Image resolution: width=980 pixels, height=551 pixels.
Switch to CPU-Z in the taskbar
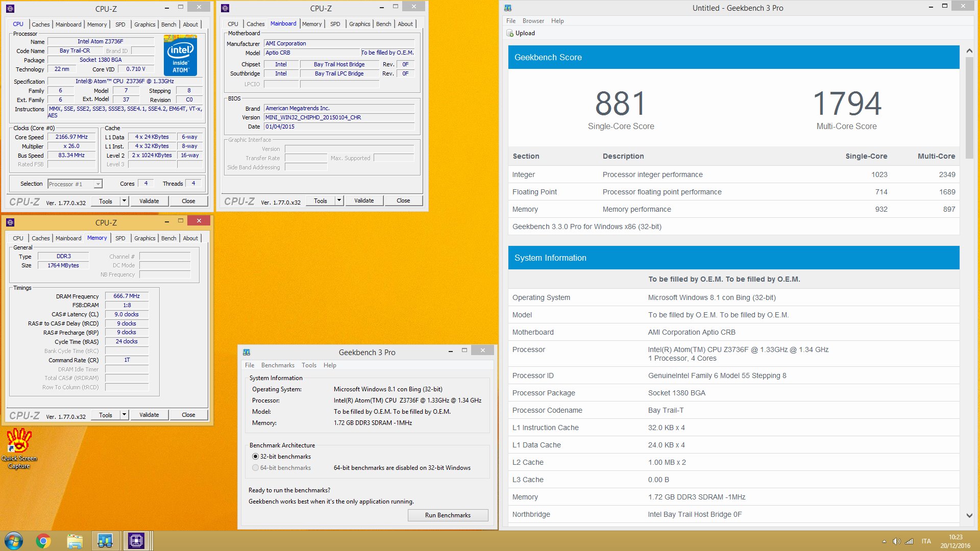136,541
